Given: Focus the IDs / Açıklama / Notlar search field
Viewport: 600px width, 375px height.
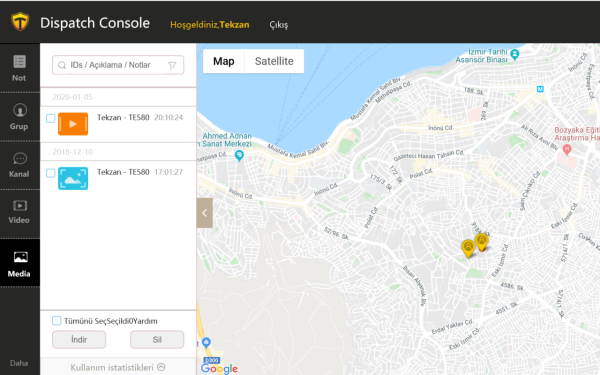Looking at the screenshot, I should click(118, 65).
